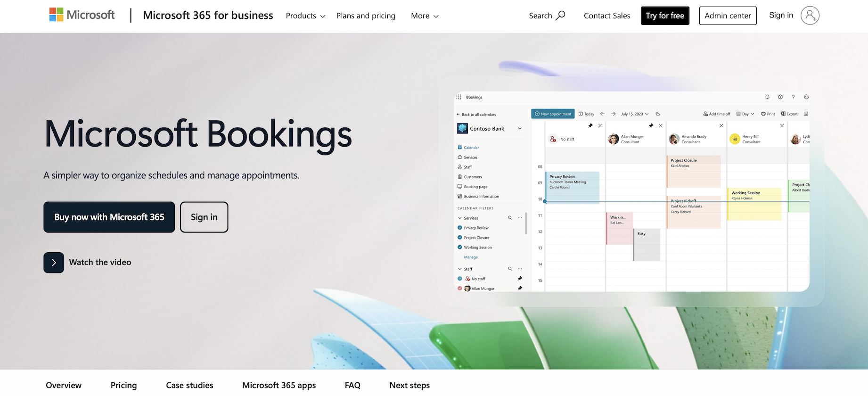Open the July 15, 2020 date picker
This screenshot has width=868, height=396.
click(635, 114)
